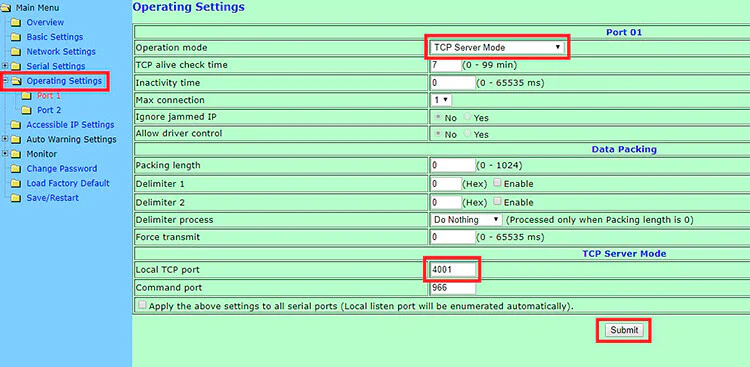Expand the Monitor tree node
Viewport: 750px width, 367px height.
tap(5, 154)
